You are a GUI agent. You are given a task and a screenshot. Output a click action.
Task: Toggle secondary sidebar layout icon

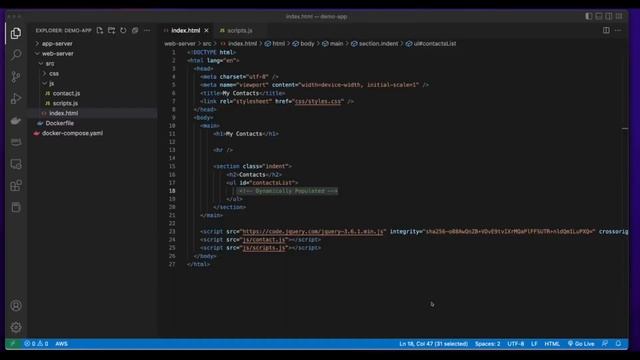tap(609, 16)
